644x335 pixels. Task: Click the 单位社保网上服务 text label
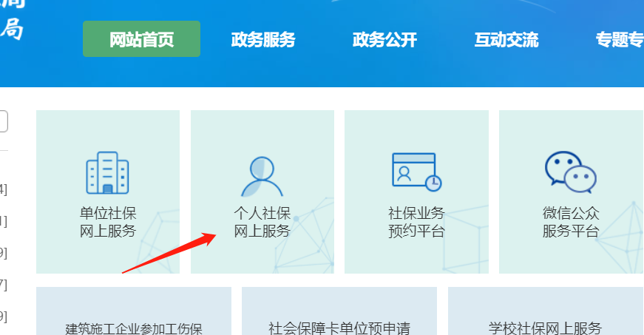click(x=108, y=222)
